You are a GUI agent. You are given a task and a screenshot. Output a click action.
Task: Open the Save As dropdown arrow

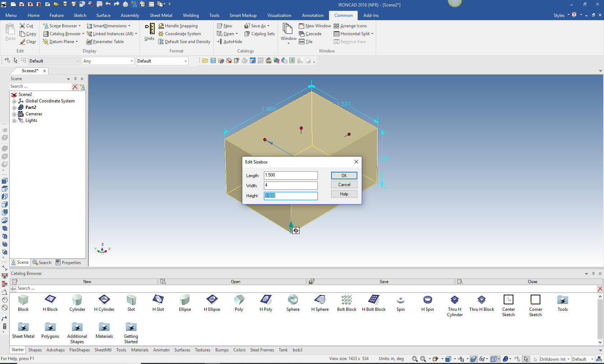[x=268, y=26]
